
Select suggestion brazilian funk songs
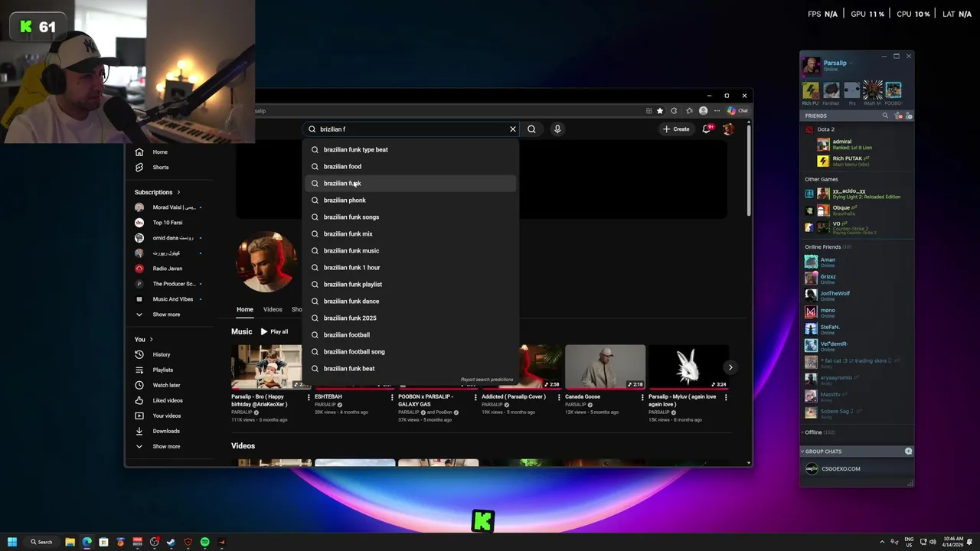pyautogui.click(x=411, y=217)
